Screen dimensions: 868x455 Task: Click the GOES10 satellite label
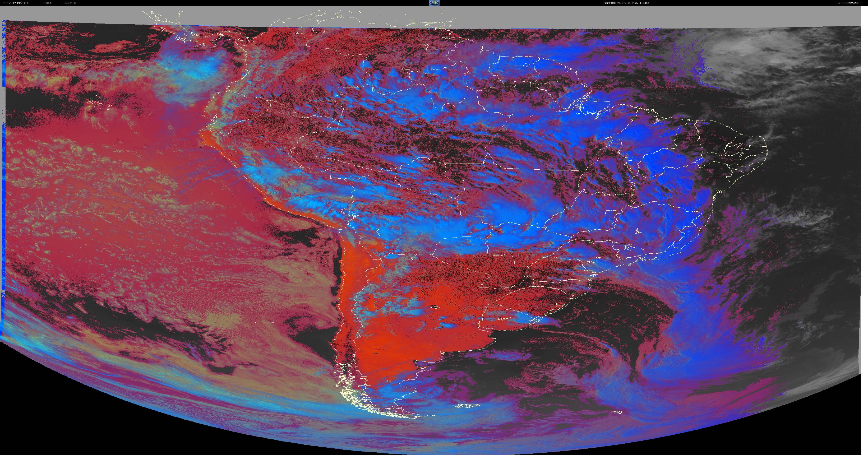coord(70,3)
